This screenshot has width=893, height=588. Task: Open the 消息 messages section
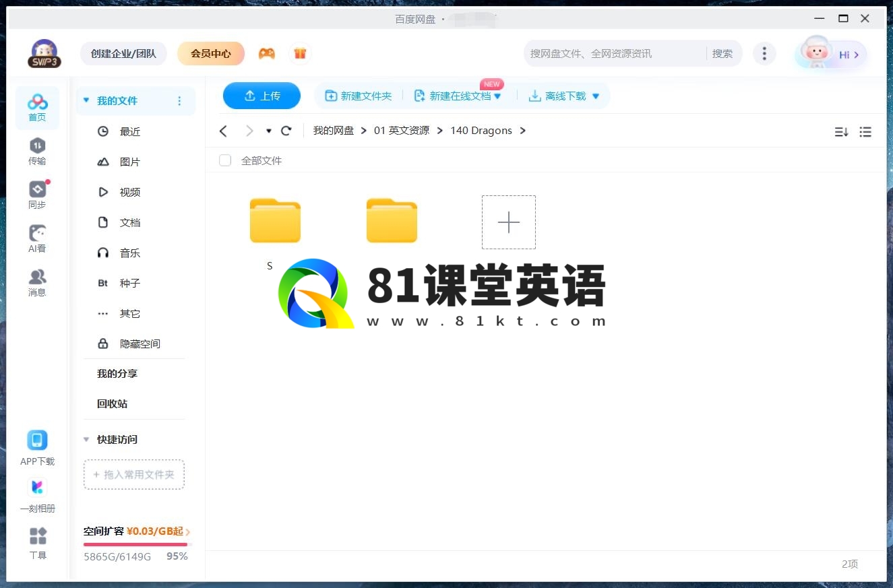coord(37,283)
